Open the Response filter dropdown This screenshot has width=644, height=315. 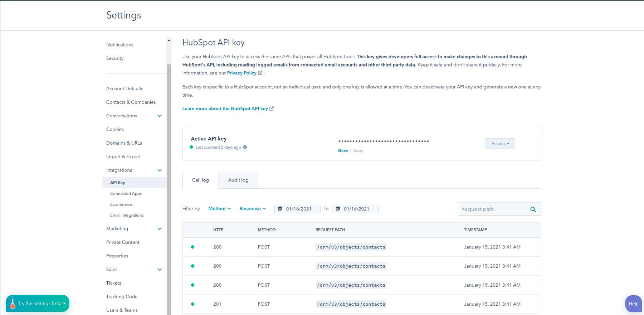point(253,209)
